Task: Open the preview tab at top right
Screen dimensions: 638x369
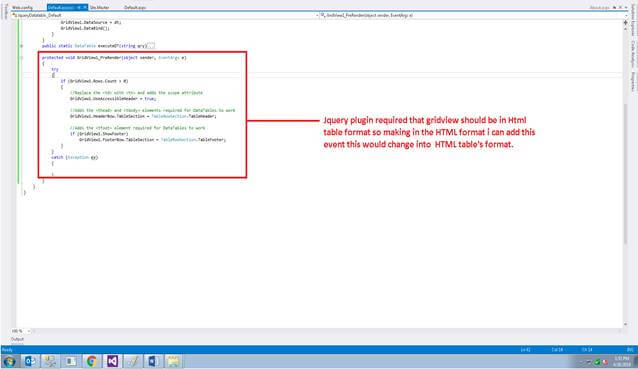Action: tap(599, 8)
